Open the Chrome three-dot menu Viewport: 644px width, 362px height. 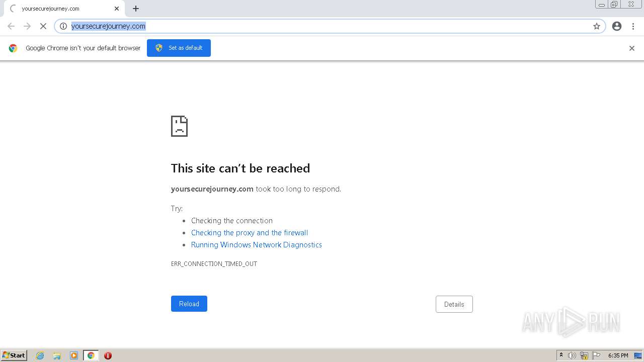(x=633, y=26)
